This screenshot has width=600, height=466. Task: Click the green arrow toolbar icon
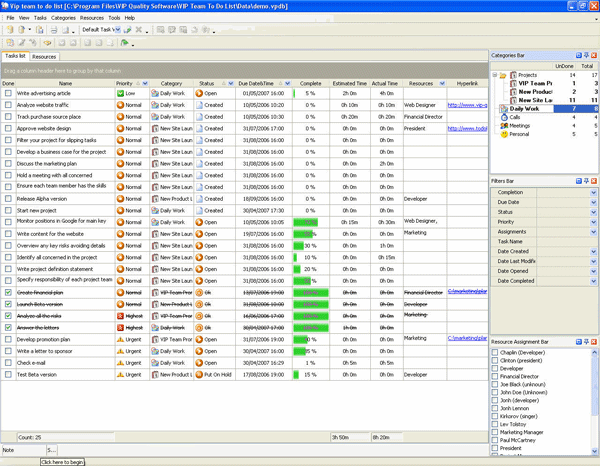tap(123, 43)
